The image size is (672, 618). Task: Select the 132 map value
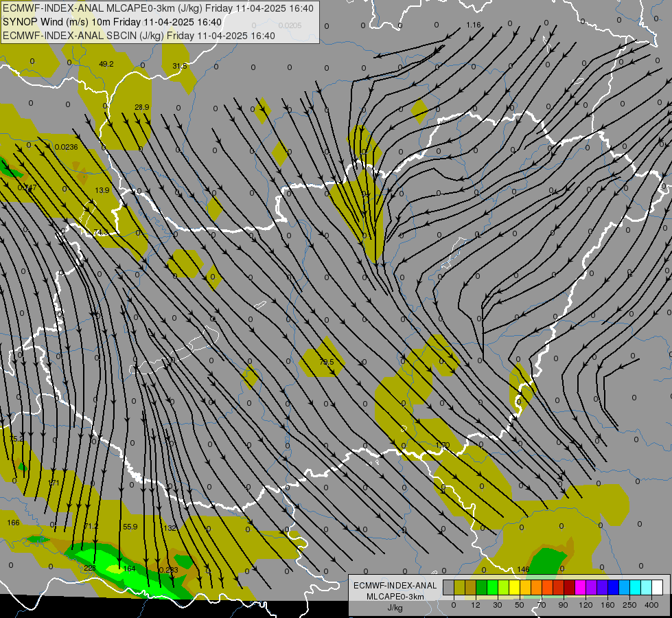click(170, 528)
